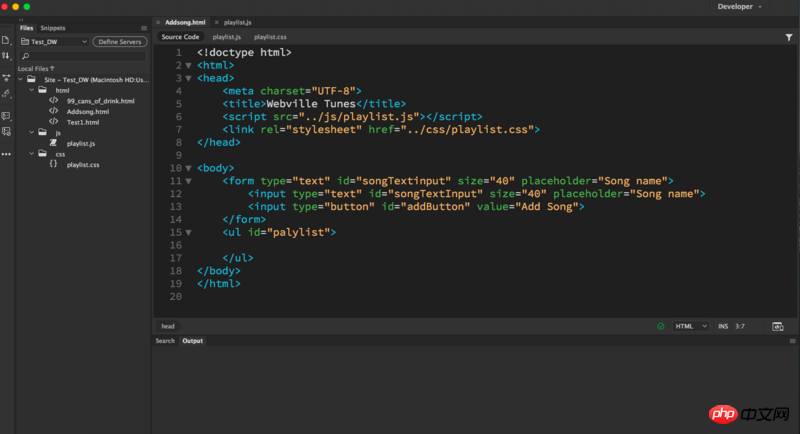Viewport: 800px width, 434px height.
Task: Switch to the playlist.js document tab
Action: (237, 22)
